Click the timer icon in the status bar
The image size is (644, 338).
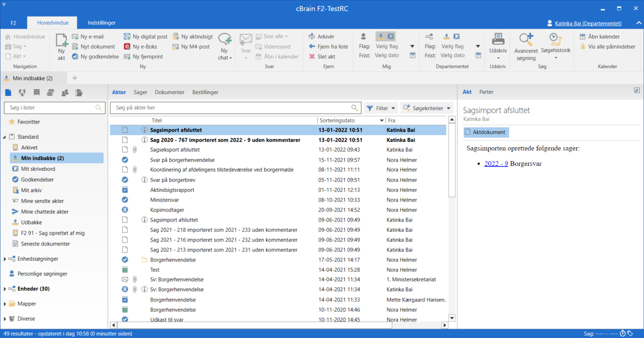623,334
